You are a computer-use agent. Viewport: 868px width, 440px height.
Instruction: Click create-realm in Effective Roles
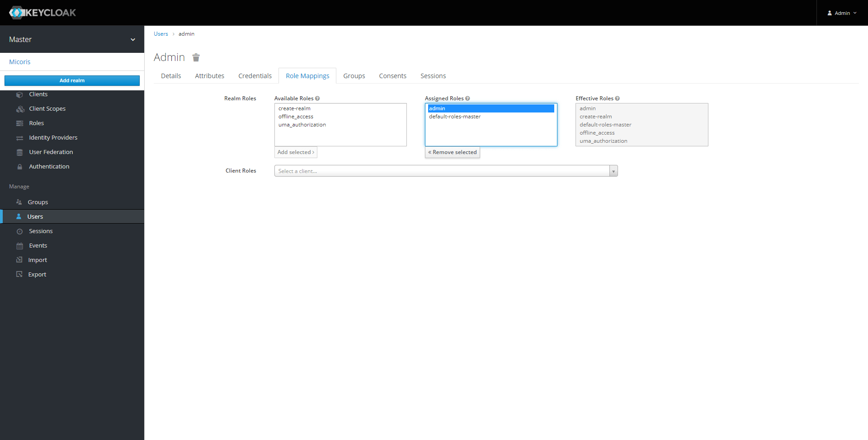(x=642, y=117)
